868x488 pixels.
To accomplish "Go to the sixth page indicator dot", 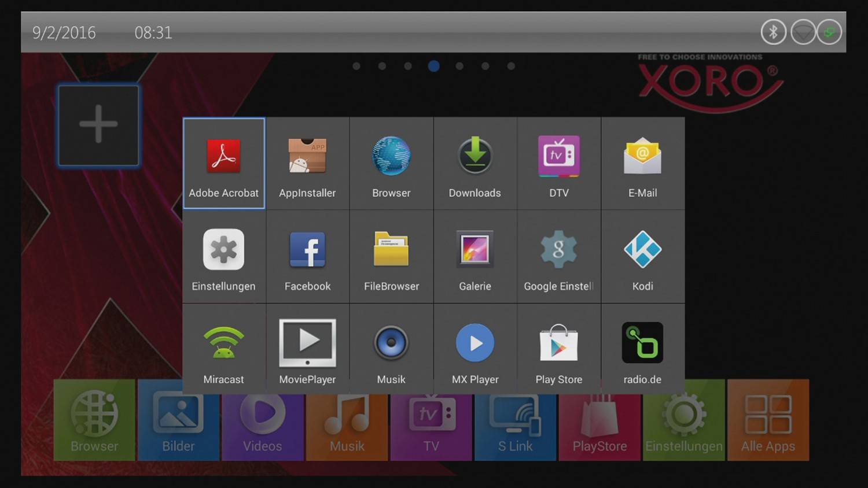I will pos(485,66).
